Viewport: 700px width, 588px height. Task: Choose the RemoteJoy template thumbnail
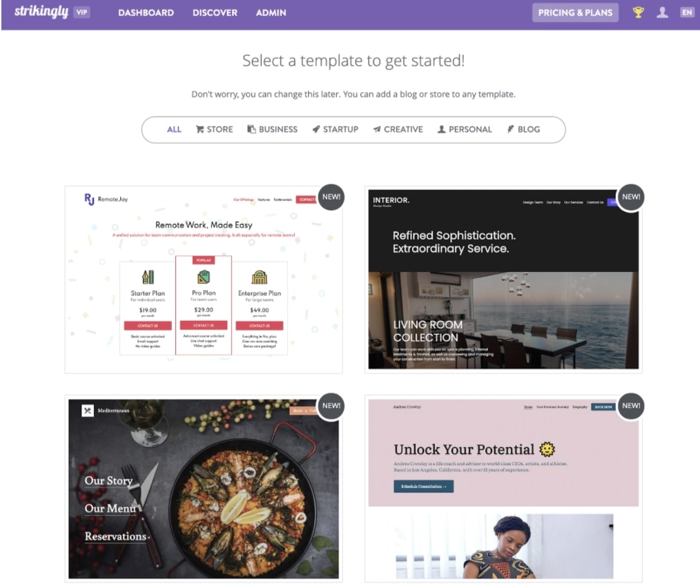[204, 280]
